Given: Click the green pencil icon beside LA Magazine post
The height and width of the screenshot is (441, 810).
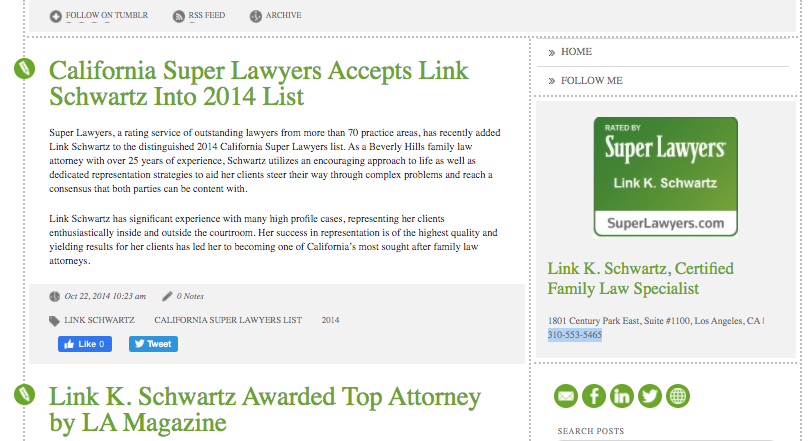Looking at the screenshot, I should 24,394.
